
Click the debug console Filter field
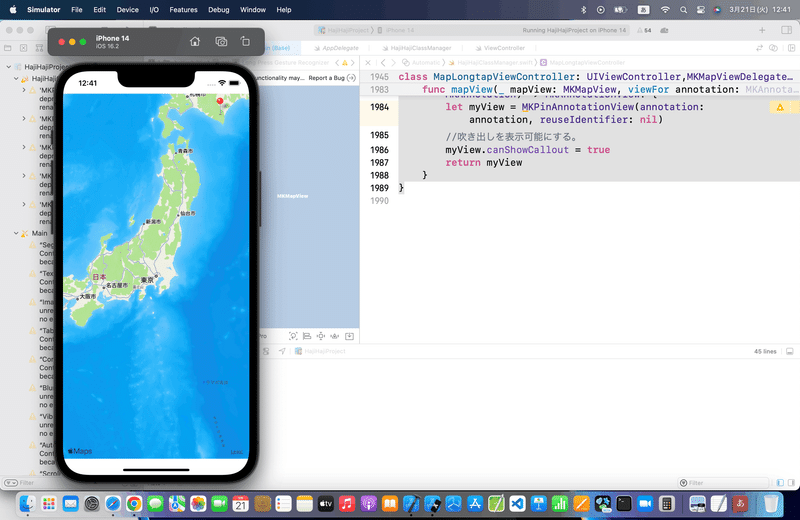tap(724, 483)
